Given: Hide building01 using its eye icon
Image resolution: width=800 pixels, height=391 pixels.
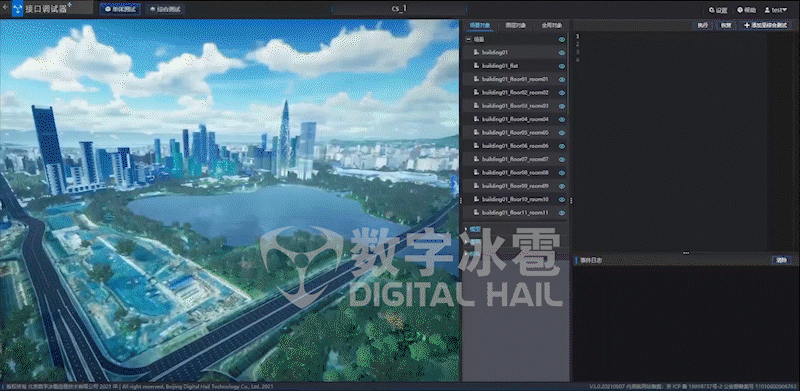Looking at the screenshot, I should click(562, 53).
